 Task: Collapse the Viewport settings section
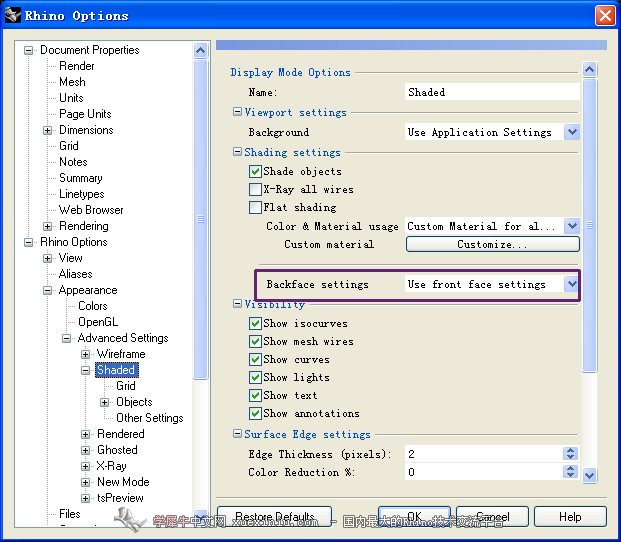pos(237,112)
